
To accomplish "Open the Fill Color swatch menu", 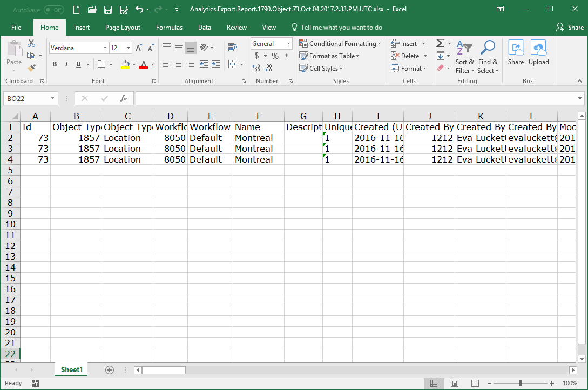I will [x=126, y=64].
